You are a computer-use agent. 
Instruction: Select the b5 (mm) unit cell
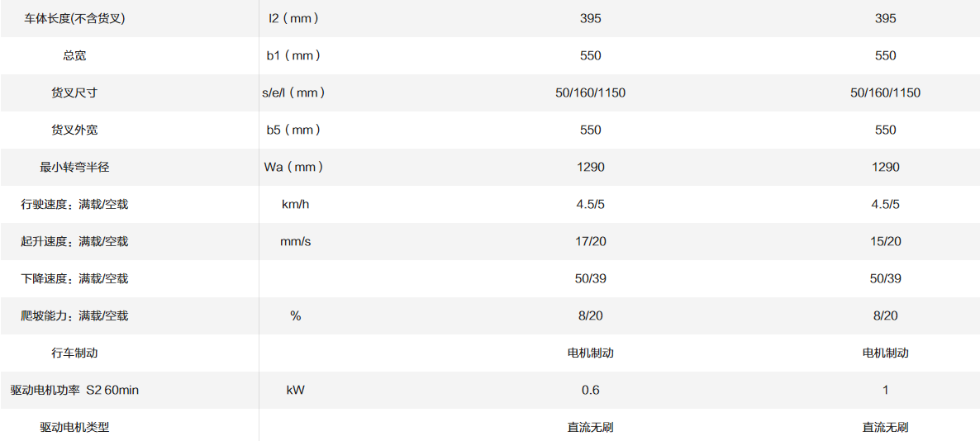coord(293,130)
